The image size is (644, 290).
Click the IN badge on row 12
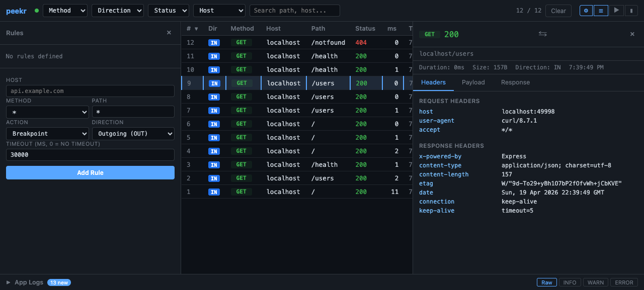tap(214, 43)
